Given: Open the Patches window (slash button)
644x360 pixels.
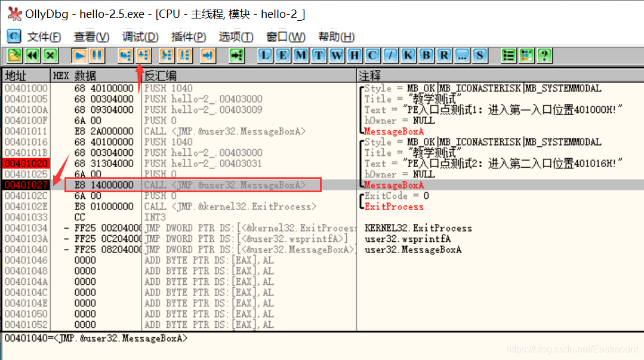Looking at the screenshot, I should [x=390, y=56].
